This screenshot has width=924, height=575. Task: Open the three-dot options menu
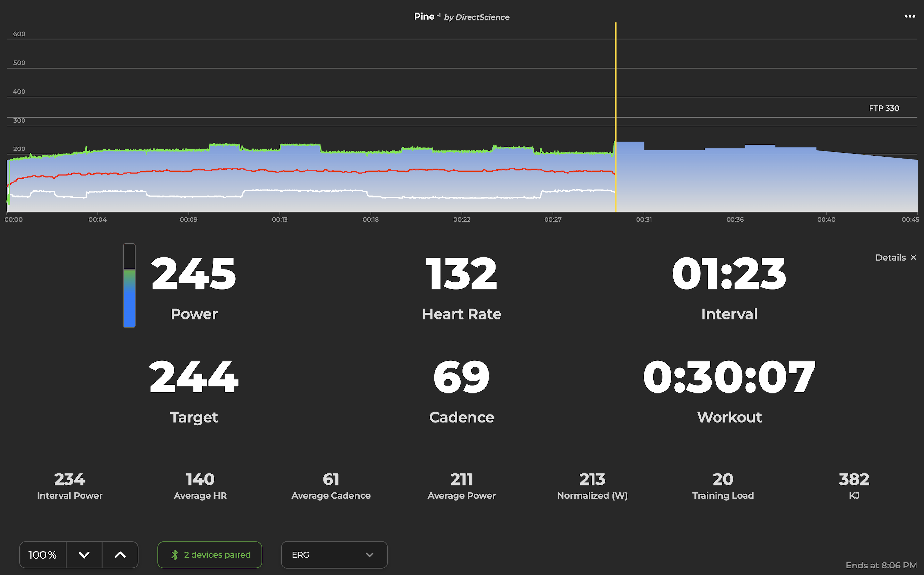tap(910, 16)
